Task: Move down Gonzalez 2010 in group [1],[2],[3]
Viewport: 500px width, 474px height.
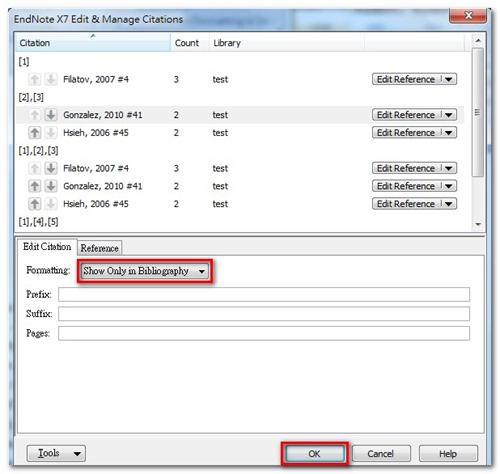Action: click(x=51, y=186)
